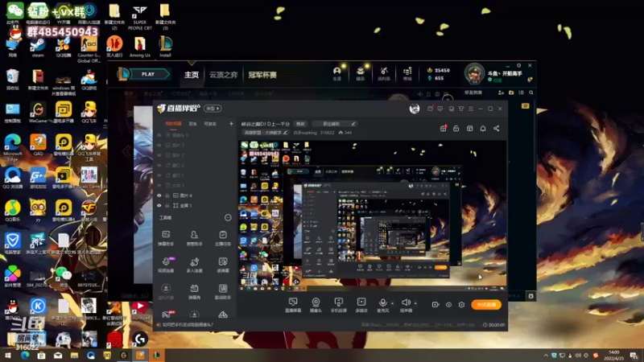The width and height of the screenshot is (644, 362).
Task: Toggle visibility of 摄像头 2 layer
Action: click(159, 135)
